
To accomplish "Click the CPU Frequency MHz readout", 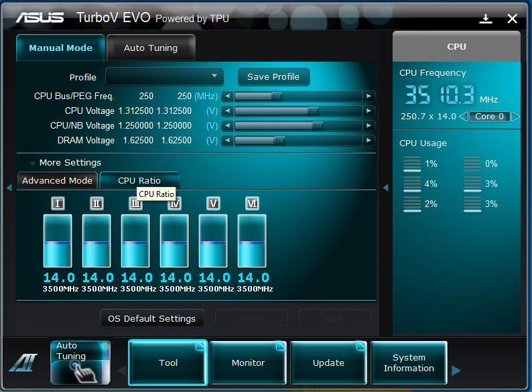I will (440, 94).
